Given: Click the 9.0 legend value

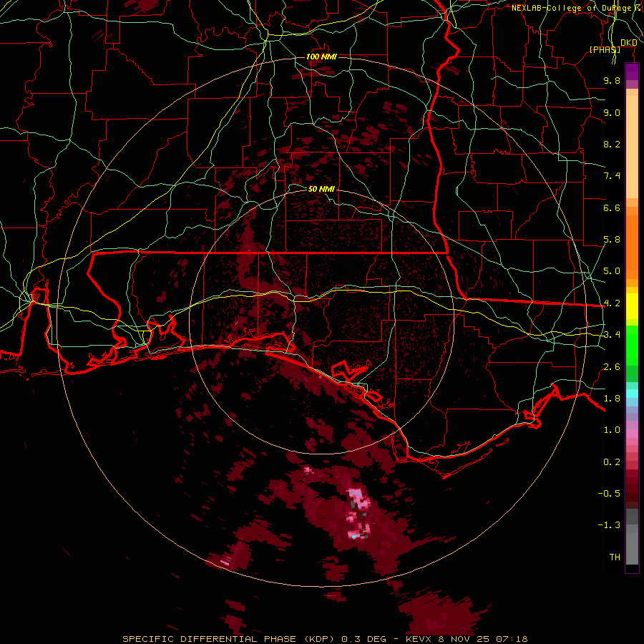Looking at the screenshot, I should (x=612, y=112).
